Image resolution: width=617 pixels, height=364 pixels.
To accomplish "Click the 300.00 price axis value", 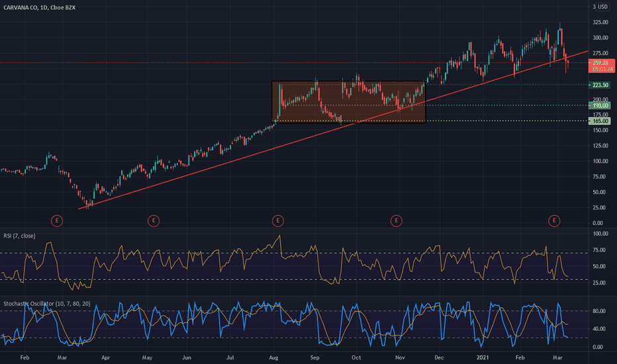I will [x=600, y=38].
